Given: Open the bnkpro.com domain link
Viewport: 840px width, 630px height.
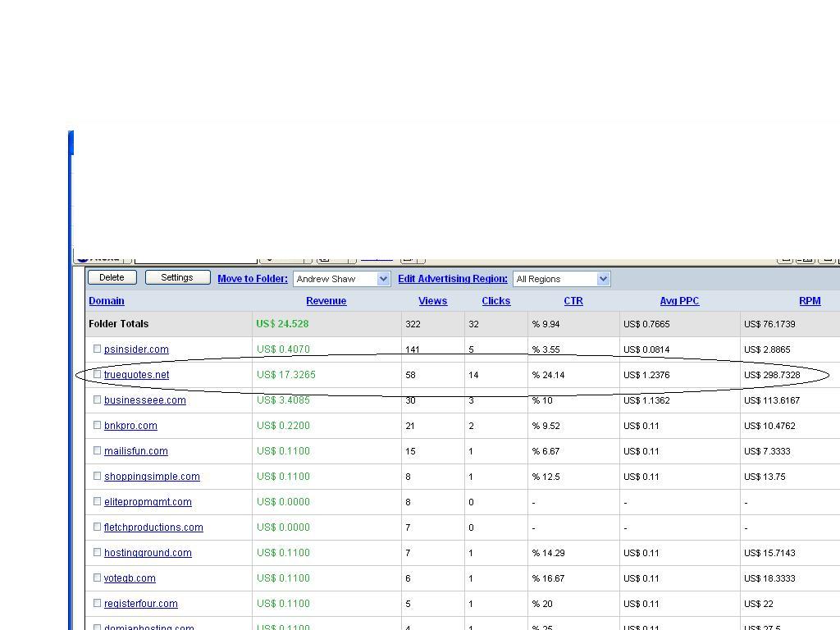Looking at the screenshot, I should pyautogui.click(x=130, y=426).
